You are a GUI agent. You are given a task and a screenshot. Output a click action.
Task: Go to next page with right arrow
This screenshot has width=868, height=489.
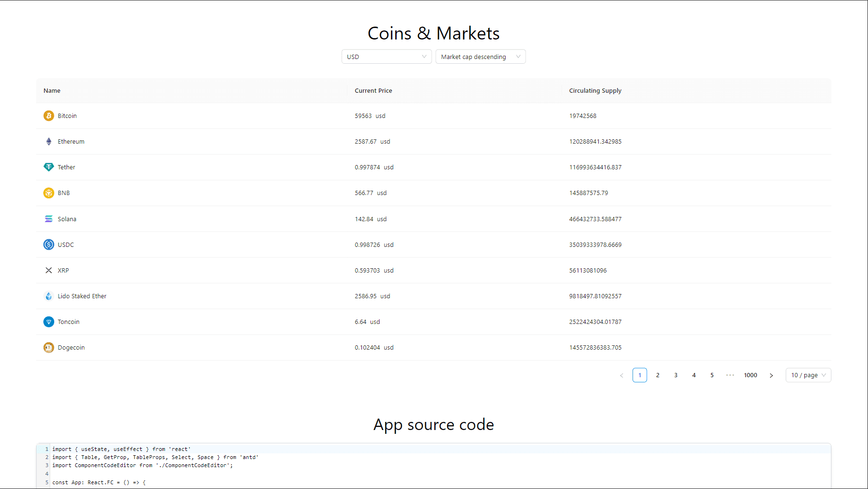pyautogui.click(x=771, y=375)
